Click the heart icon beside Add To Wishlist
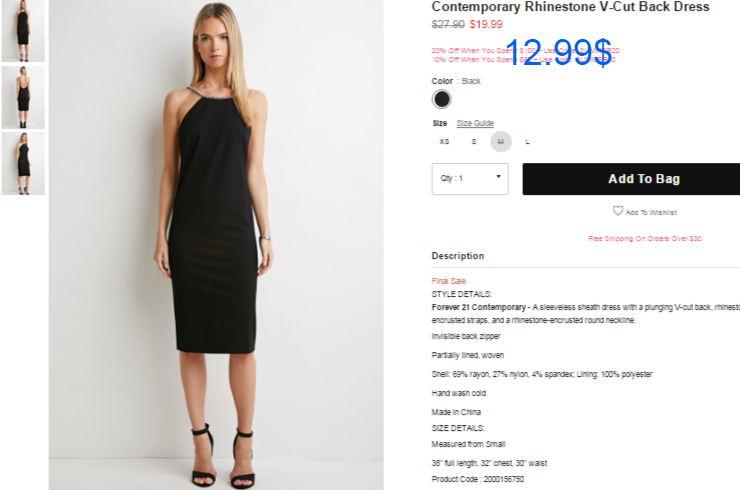 [x=618, y=211]
